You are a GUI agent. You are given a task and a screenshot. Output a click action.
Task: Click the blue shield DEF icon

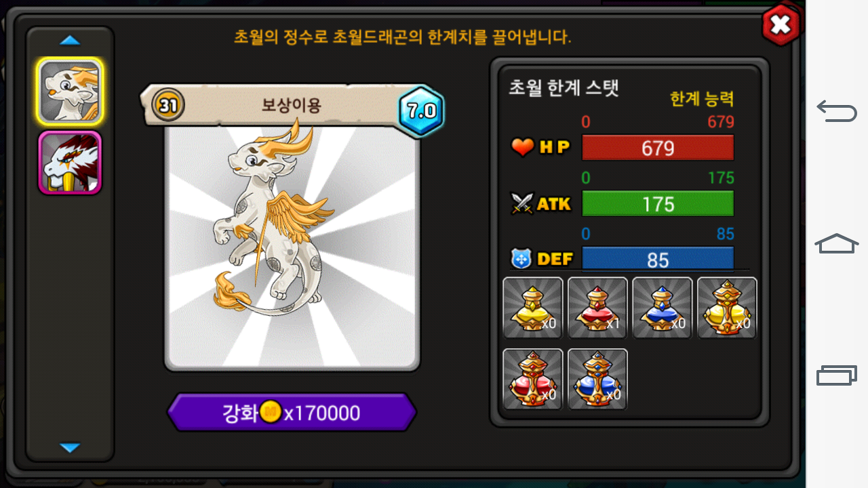tap(521, 258)
